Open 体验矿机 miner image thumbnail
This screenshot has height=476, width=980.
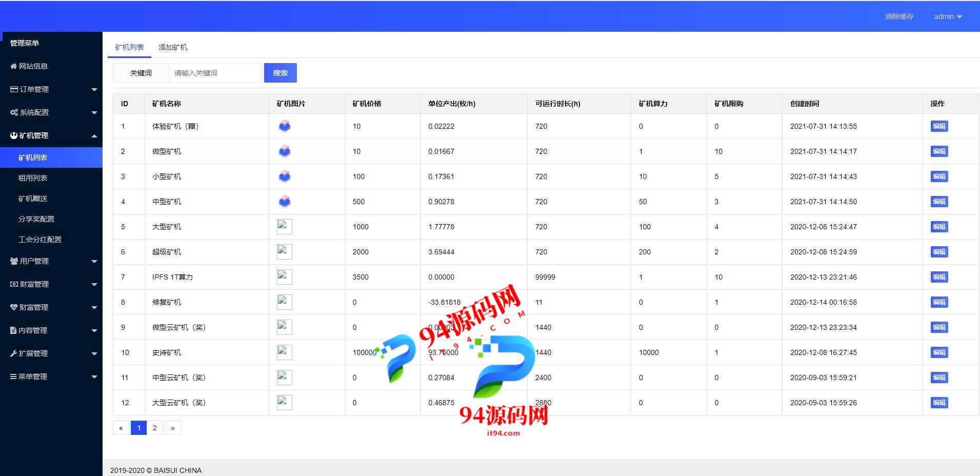pos(285,126)
